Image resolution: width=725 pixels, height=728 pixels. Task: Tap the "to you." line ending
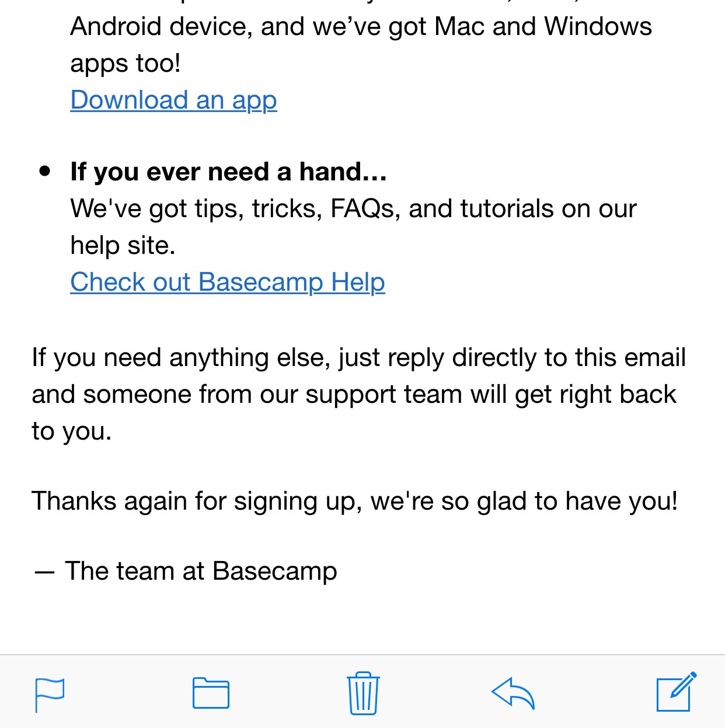(71, 431)
